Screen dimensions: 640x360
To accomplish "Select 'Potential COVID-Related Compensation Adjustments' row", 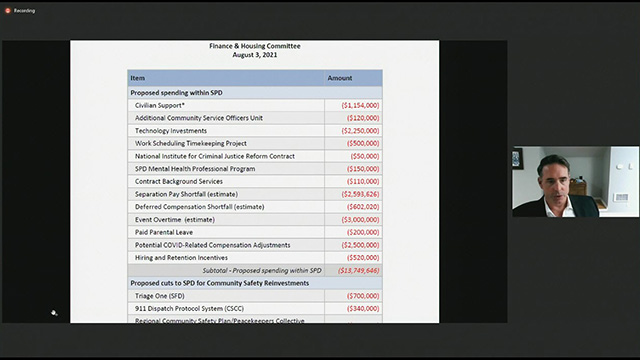I will tap(255, 245).
